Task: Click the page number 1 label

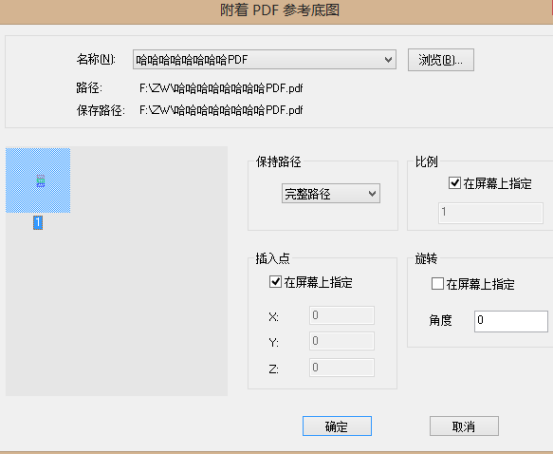Action: pyautogui.click(x=38, y=223)
